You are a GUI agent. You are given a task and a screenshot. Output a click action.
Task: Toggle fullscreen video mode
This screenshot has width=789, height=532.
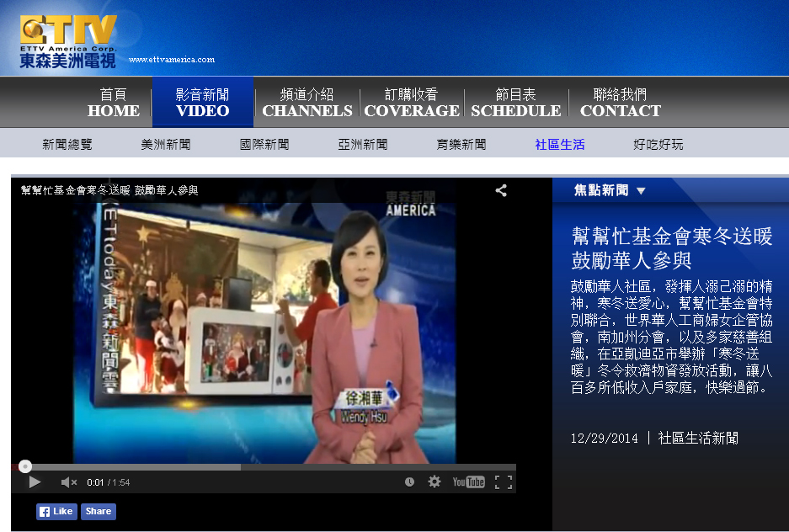click(503, 482)
